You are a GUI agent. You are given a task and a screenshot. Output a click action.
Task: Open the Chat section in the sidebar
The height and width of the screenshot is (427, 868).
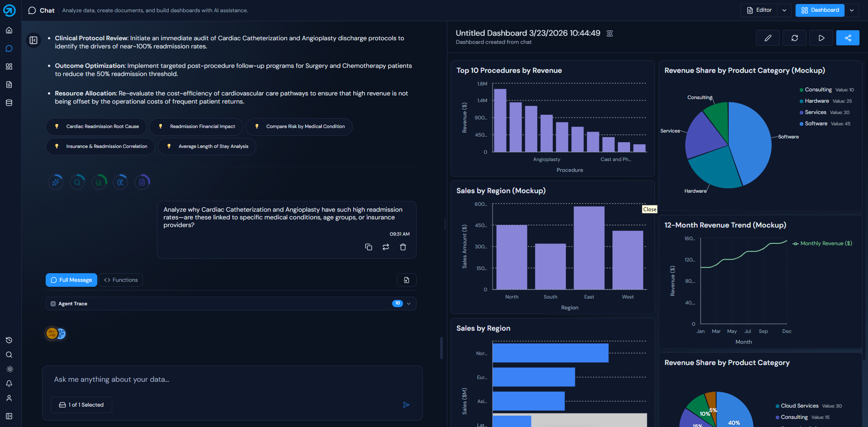[9, 48]
